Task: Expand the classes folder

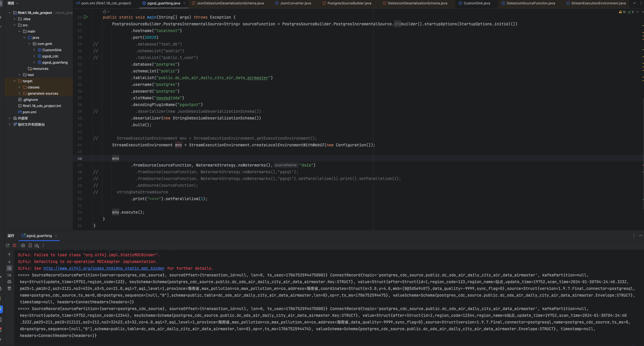Action: 19,87
